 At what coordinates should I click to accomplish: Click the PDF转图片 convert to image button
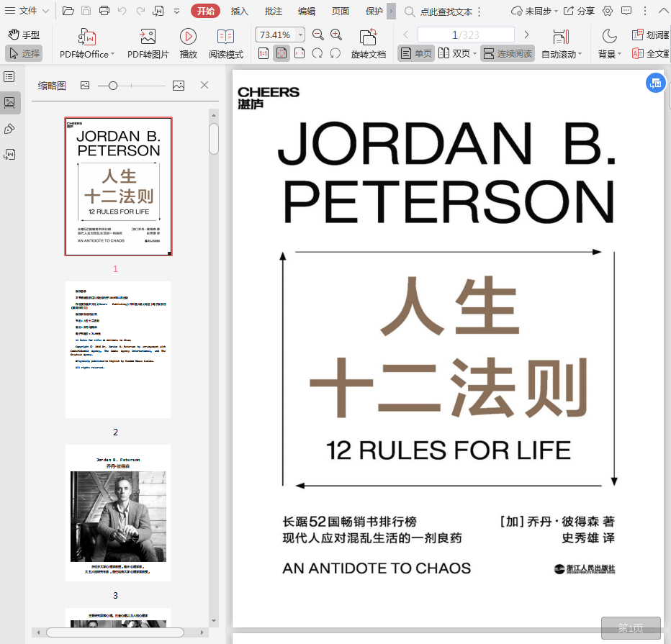pyautogui.click(x=148, y=43)
